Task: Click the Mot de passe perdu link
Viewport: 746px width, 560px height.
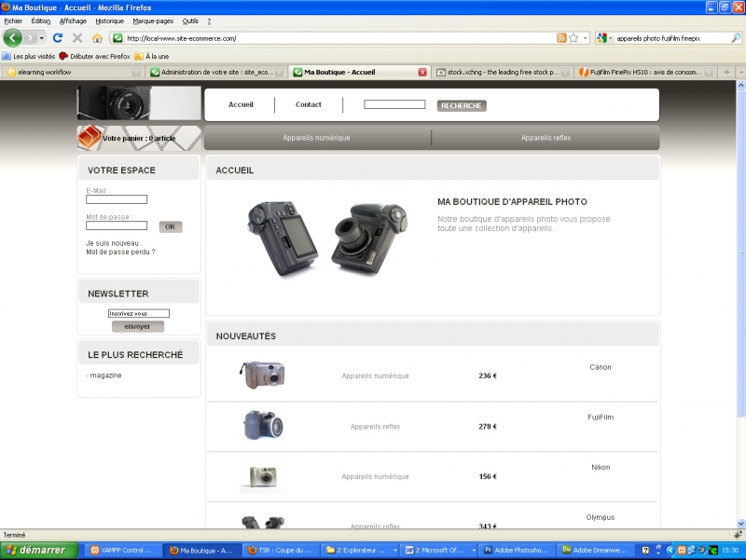Action: tap(121, 252)
